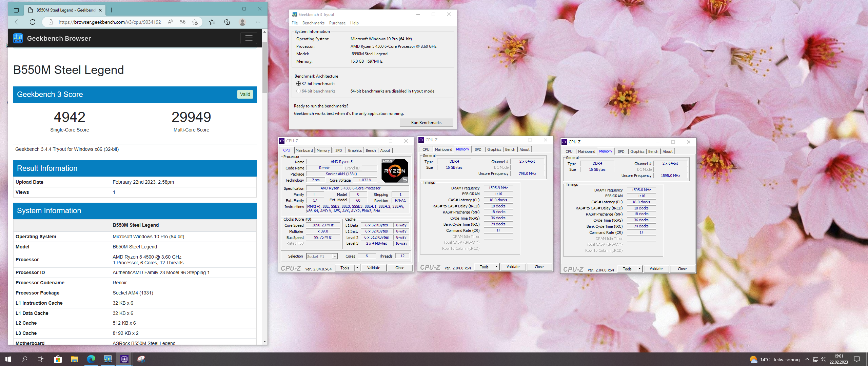
Task: Select the 64-bit benchmarks radio button
Action: 298,91
